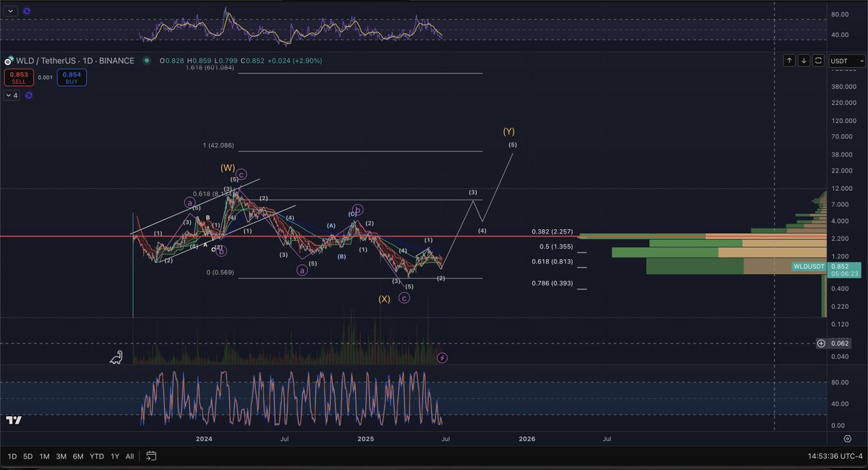Image resolution: width=868 pixels, height=470 pixels.
Task: Select the 6M time range
Action: click(78, 456)
